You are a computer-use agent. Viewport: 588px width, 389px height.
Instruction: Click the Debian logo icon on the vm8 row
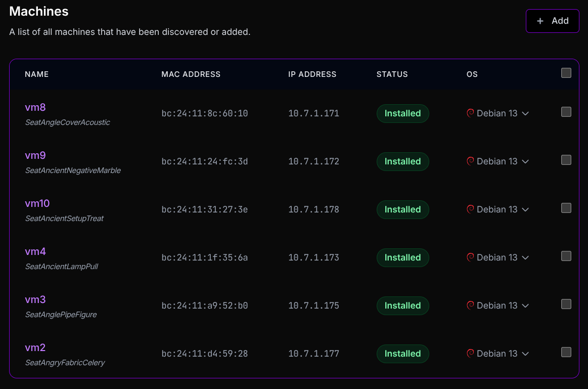click(470, 113)
